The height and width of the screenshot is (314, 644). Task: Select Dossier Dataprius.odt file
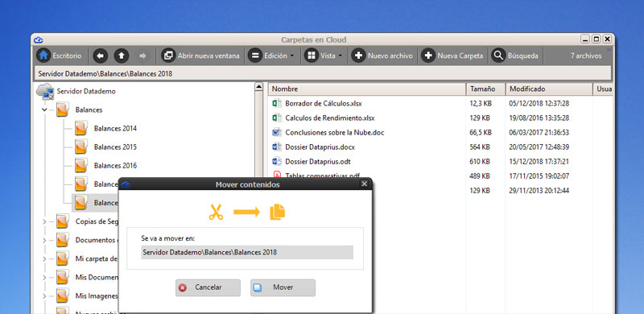coord(318,162)
